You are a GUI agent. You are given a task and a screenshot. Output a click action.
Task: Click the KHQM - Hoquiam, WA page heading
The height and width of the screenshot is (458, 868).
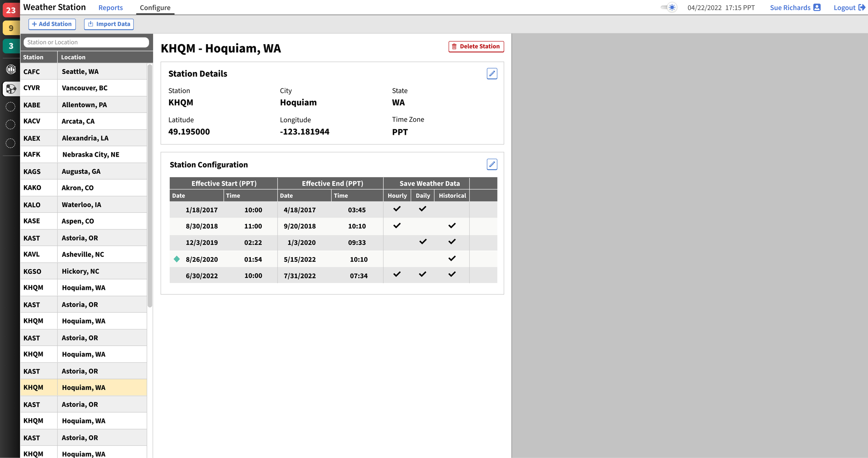coord(221,48)
